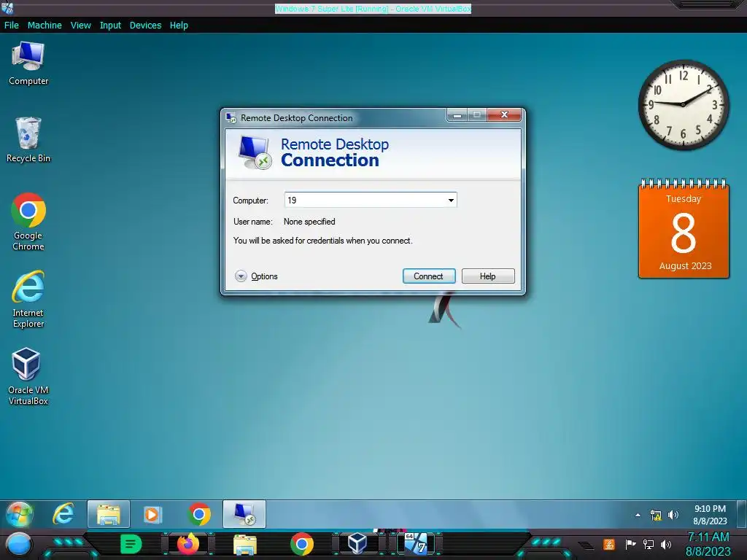
Task: Select Remote Desktop Connection taskbar button
Action: point(244,514)
